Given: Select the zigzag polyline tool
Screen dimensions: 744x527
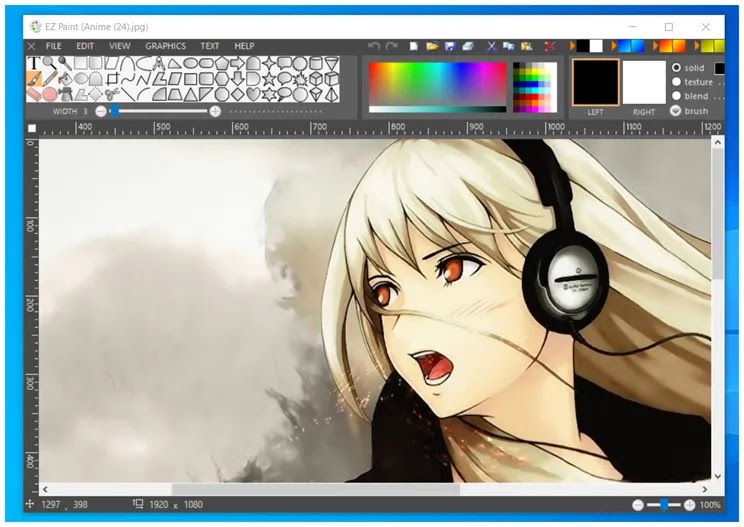Looking at the screenshot, I should click(143, 79).
